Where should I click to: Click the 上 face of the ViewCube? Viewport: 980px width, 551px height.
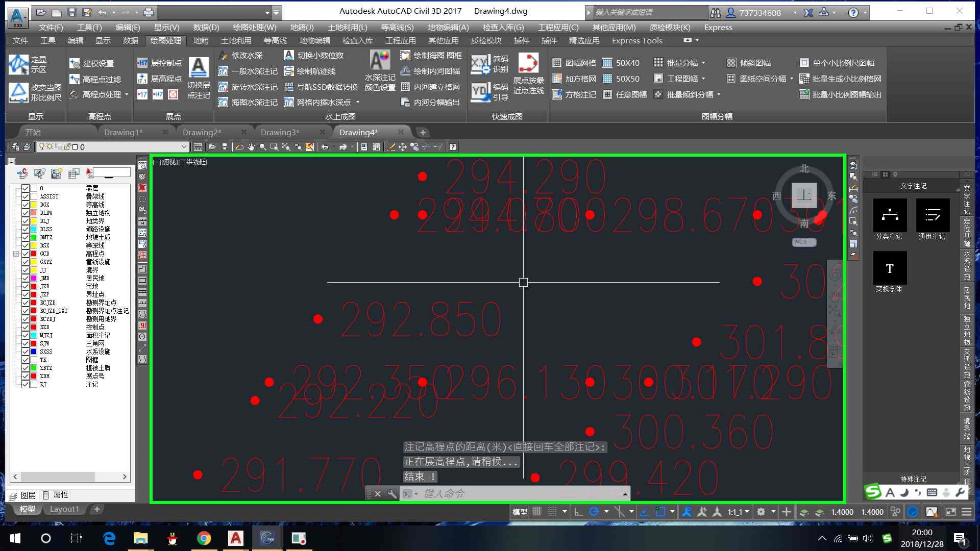tap(804, 195)
